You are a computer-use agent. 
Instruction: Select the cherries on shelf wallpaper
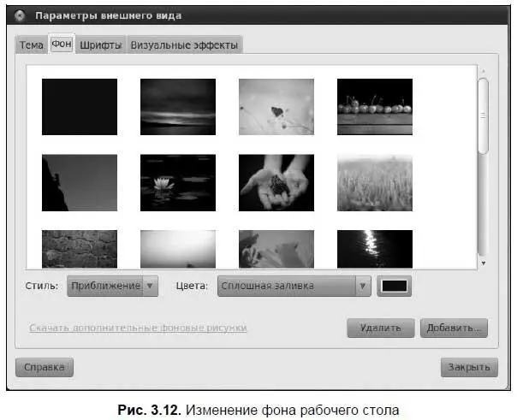click(375, 107)
